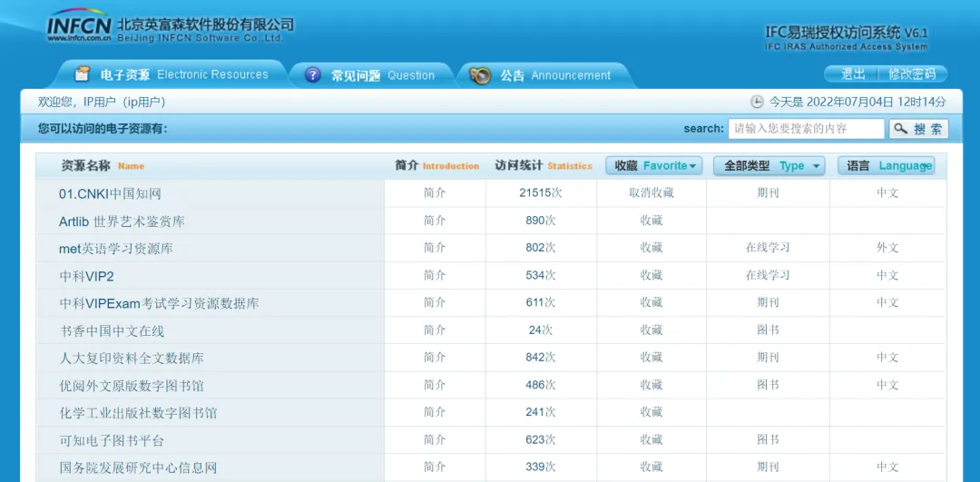Open 中科VIP2 resource
The image size is (980, 482).
tap(86, 276)
